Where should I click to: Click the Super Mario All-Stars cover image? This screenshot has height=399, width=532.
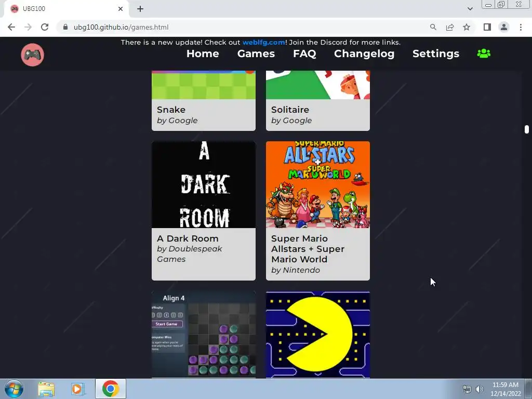318,184
